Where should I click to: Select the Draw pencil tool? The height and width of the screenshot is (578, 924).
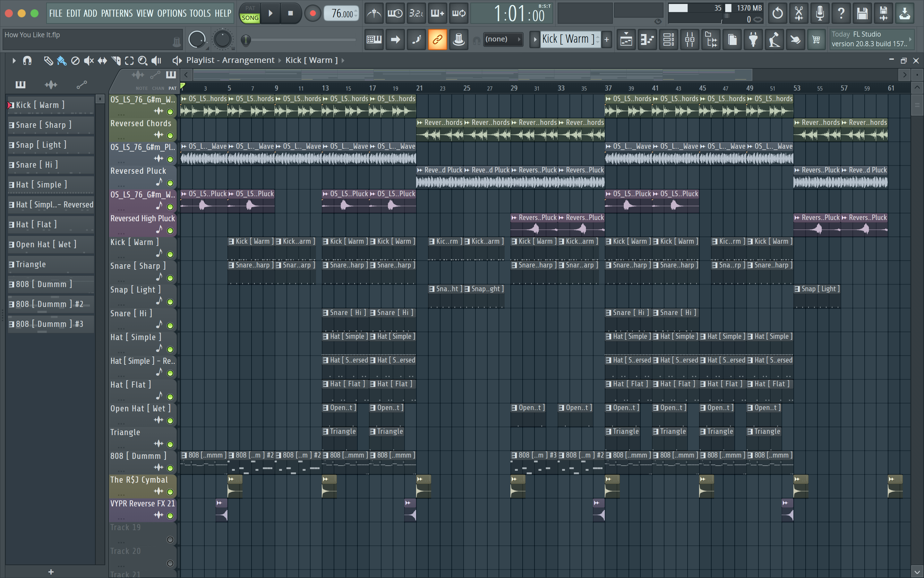click(48, 60)
